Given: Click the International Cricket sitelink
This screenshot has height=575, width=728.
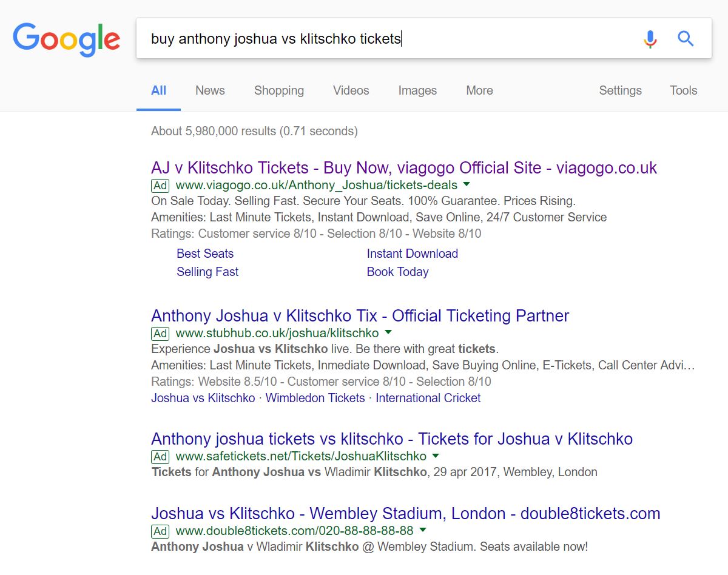Looking at the screenshot, I should 428,398.
